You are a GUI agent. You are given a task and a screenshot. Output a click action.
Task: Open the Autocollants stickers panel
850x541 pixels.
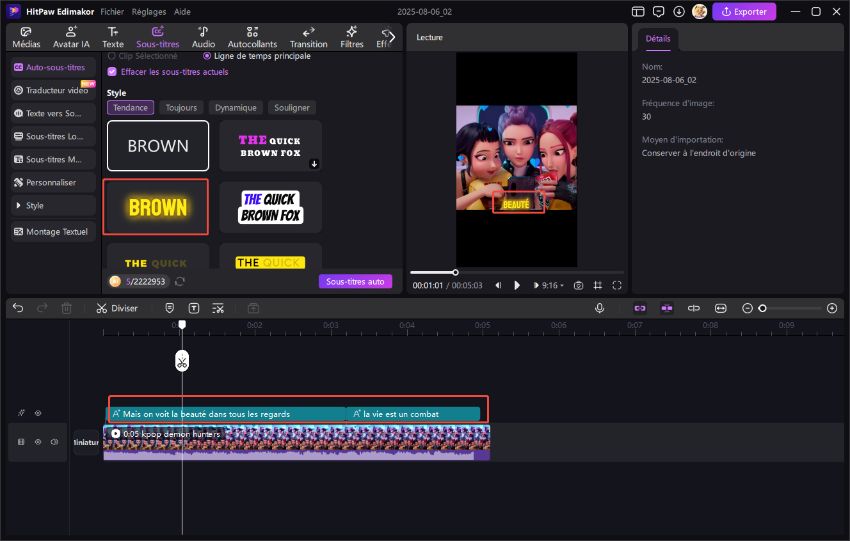pos(252,37)
